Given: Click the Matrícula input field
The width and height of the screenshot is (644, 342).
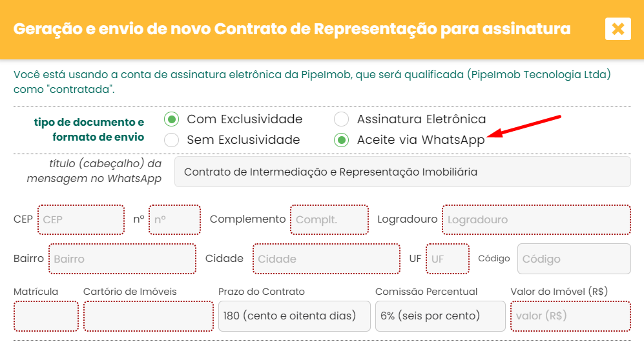Looking at the screenshot, I should pyautogui.click(x=46, y=316).
